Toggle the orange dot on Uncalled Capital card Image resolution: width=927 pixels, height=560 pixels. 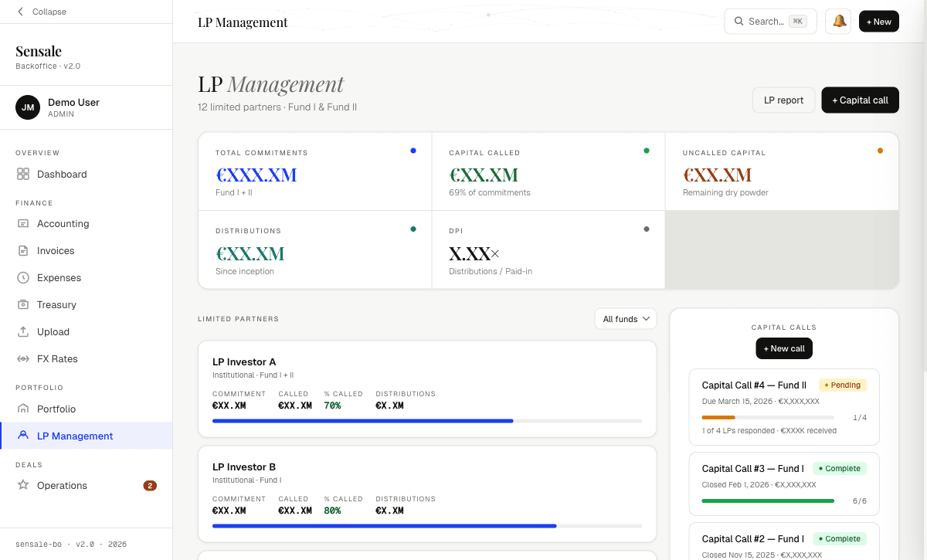click(x=880, y=151)
